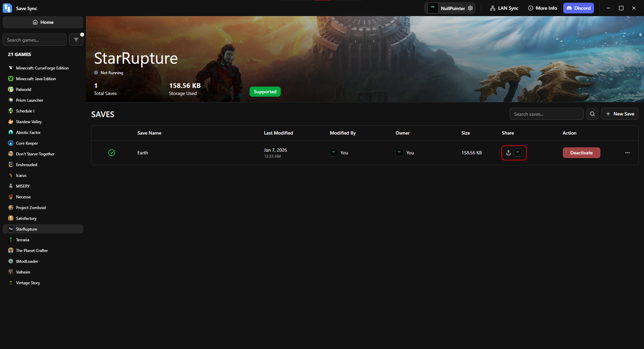The height and width of the screenshot is (349, 644).
Task: Click the NullPointer profile avatar
Action: point(433,8)
